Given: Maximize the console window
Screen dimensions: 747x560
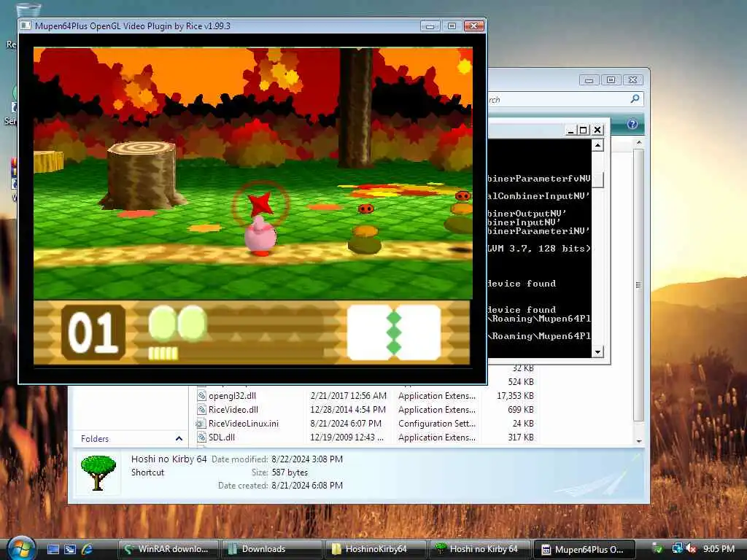Looking at the screenshot, I should click(583, 130).
